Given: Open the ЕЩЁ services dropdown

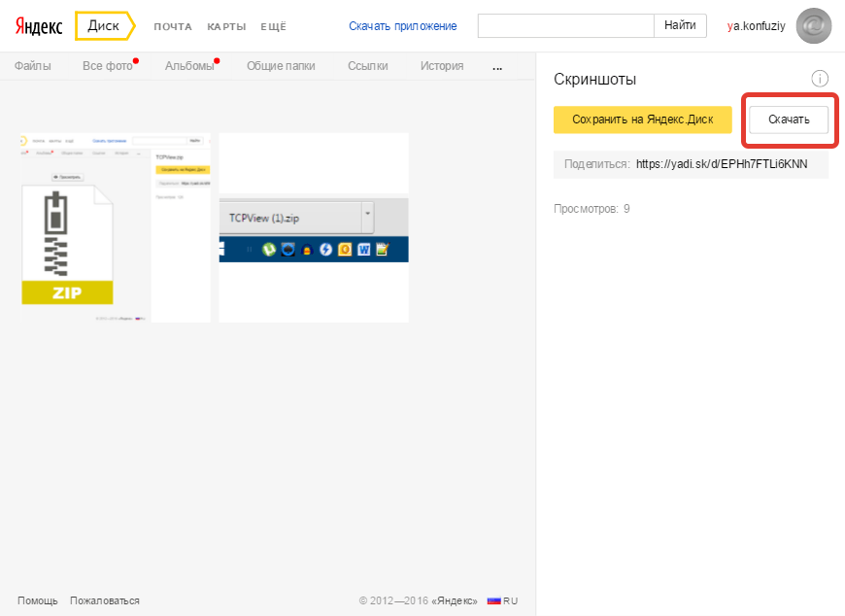Looking at the screenshot, I should [272, 26].
